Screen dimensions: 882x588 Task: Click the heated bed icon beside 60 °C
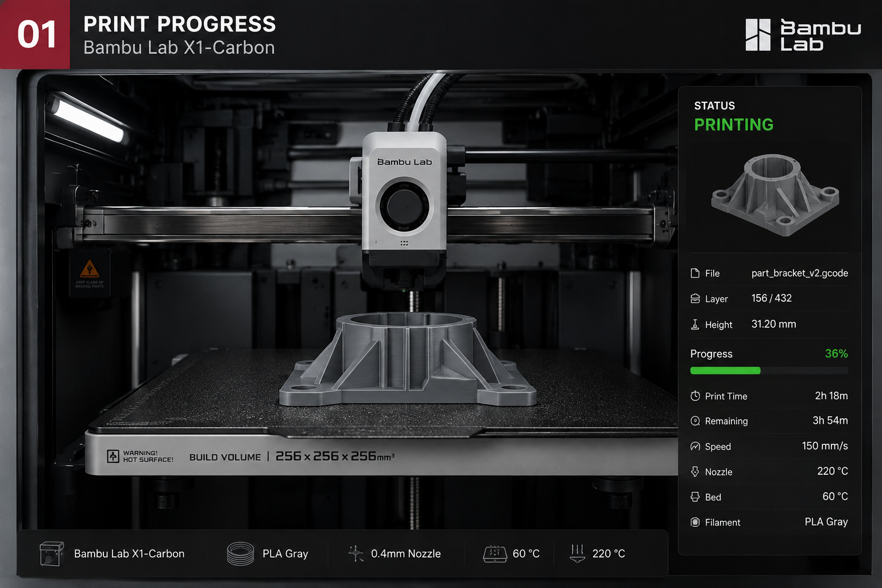click(495, 554)
